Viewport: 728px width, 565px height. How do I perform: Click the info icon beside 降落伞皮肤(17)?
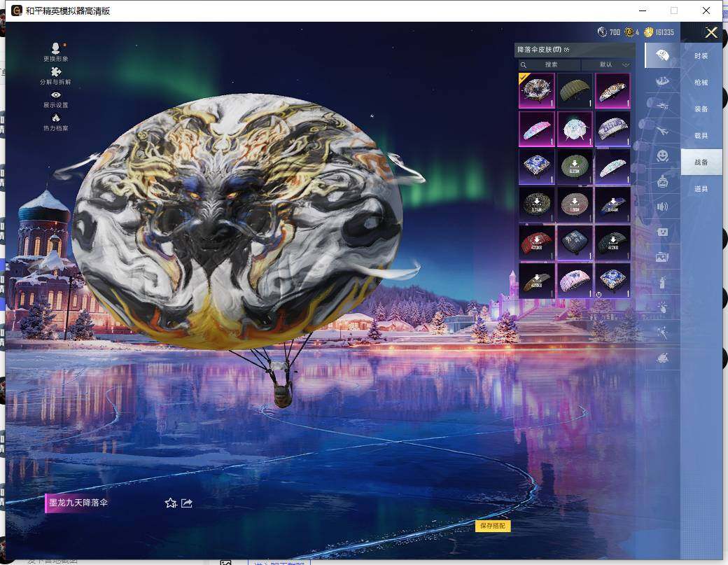(x=566, y=50)
